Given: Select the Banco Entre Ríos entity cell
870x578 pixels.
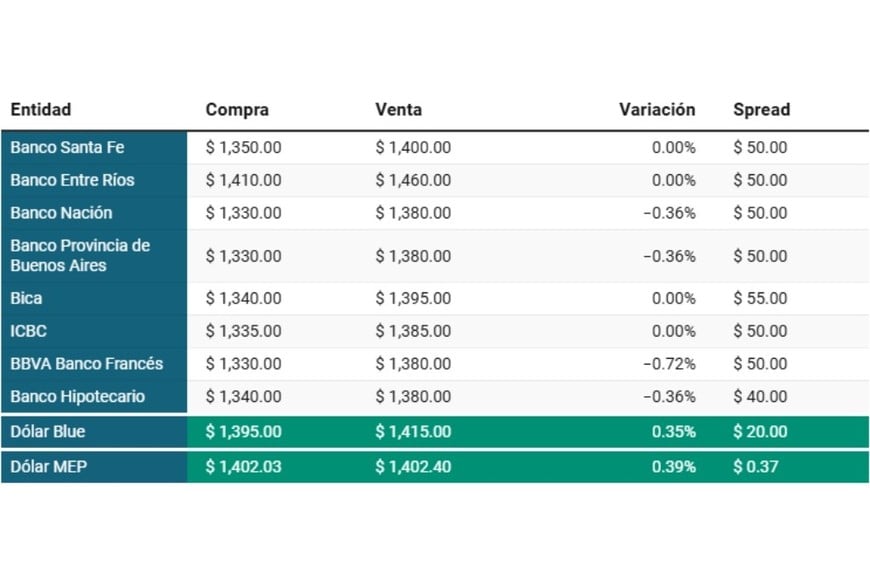Looking at the screenshot, I should tap(72, 180).
